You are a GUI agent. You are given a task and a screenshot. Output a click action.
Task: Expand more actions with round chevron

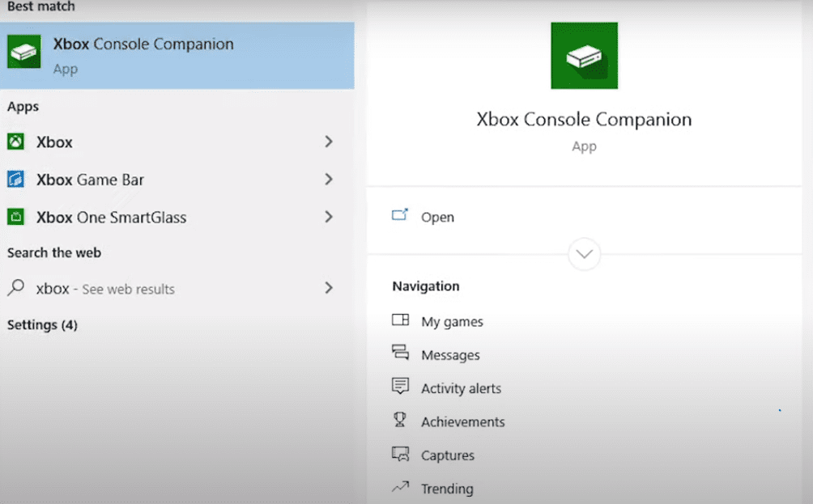(x=585, y=254)
